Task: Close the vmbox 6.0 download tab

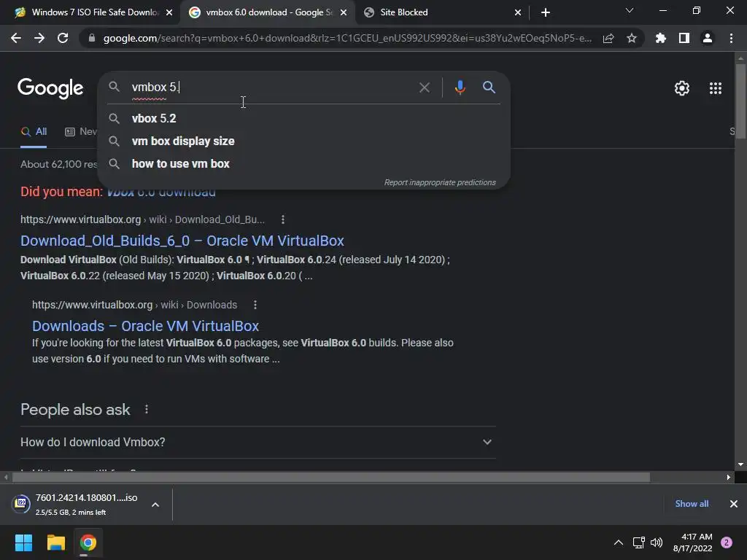Action: [x=344, y=12]
